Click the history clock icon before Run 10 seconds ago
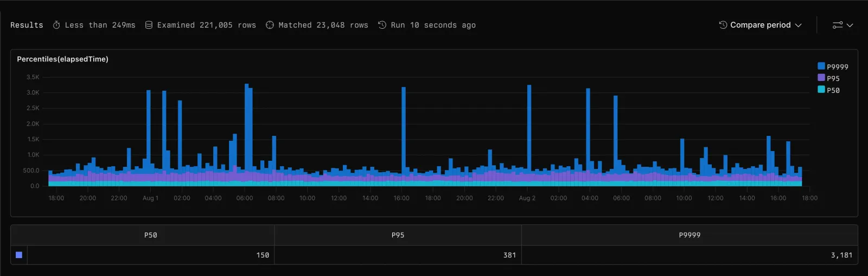This screenshot has height=276, width=868. [x=382, y=25]
